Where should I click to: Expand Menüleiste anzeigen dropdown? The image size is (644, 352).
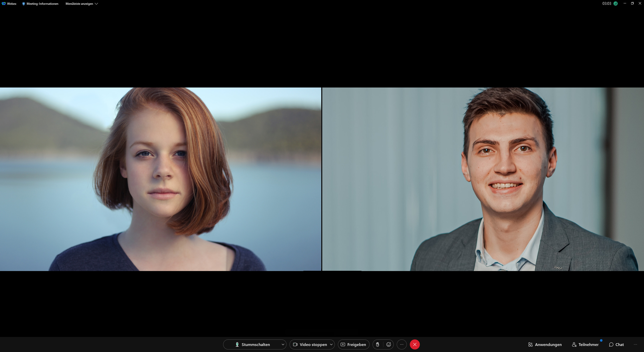tap(82, 4)
